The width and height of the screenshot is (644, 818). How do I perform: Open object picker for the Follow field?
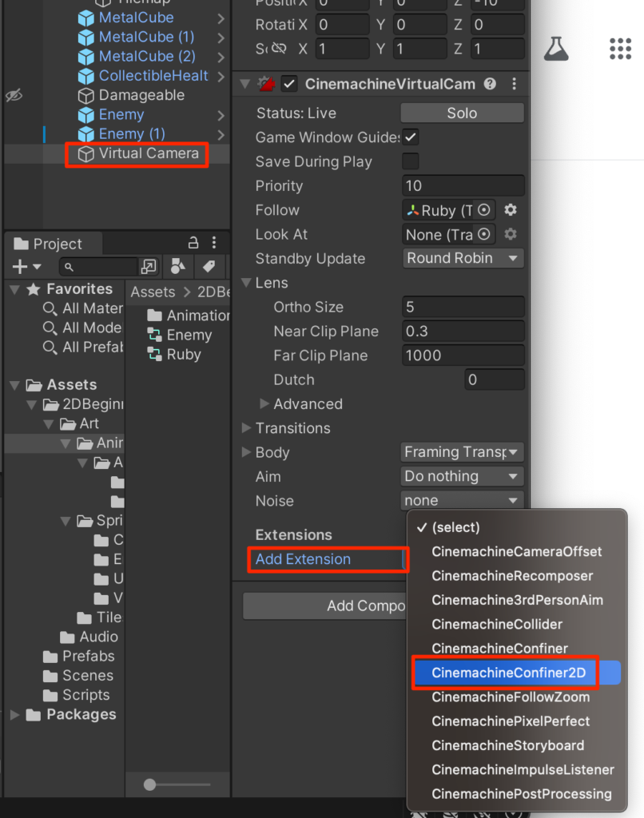(483, 210)
